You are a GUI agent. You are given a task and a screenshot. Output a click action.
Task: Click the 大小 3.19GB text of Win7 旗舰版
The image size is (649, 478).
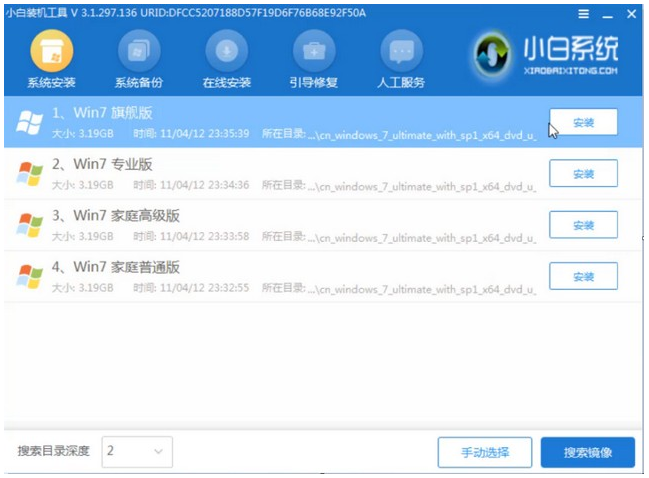pyautogui.click(x=83, y=134)
